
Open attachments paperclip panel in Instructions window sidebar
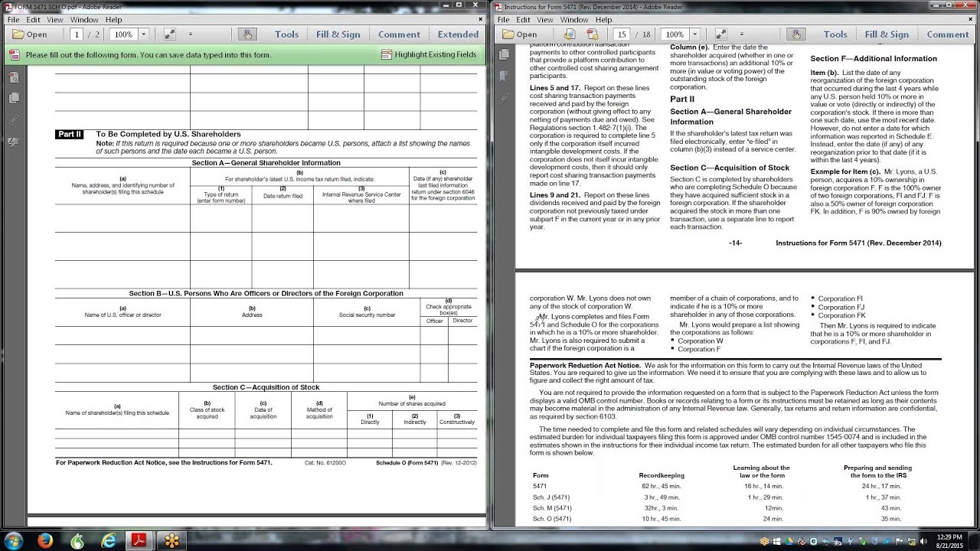(x=504, y=98)
